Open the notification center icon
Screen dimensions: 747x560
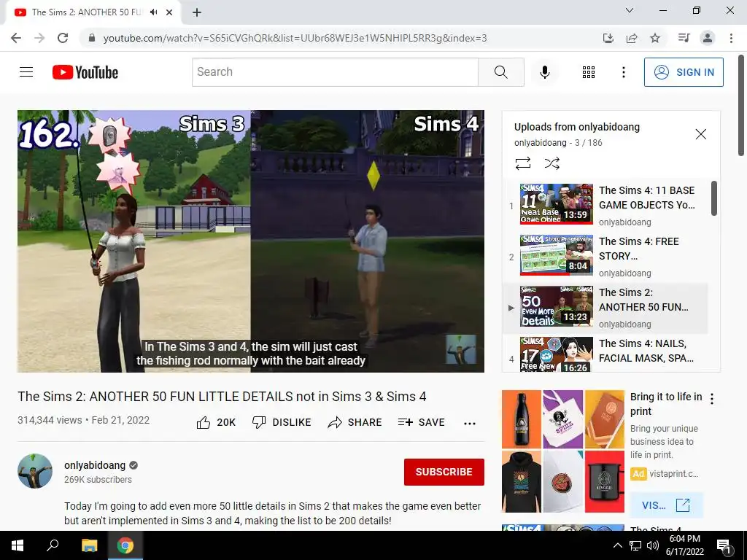pos(724,545)
